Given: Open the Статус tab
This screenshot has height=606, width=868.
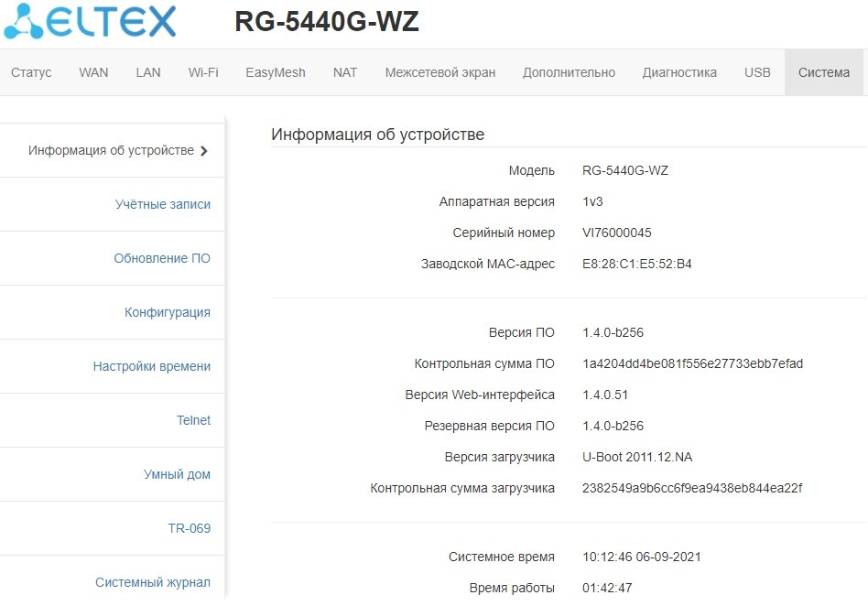Looking at the screenshot, I should pyautogui.click(x=31, y=72).
